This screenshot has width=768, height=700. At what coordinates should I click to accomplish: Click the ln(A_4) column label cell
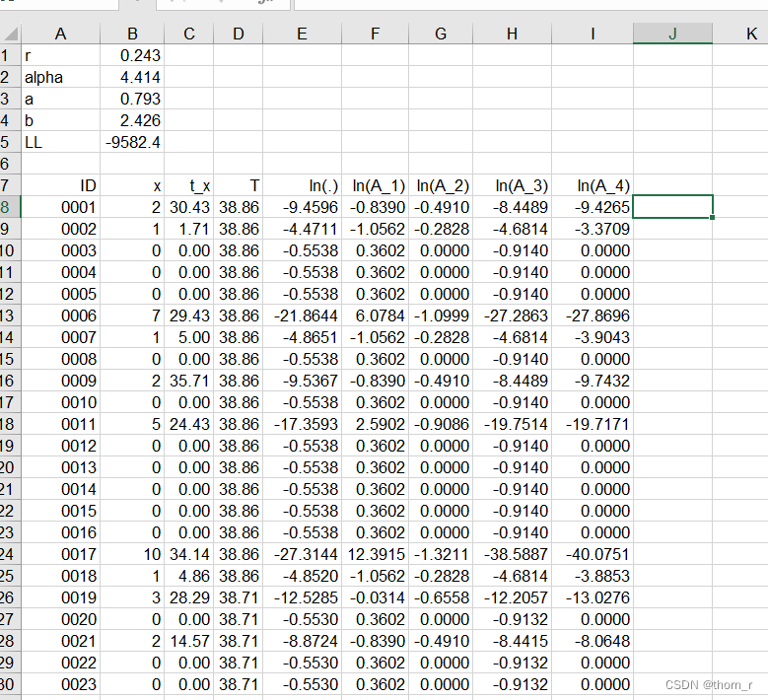coord(593,185)
